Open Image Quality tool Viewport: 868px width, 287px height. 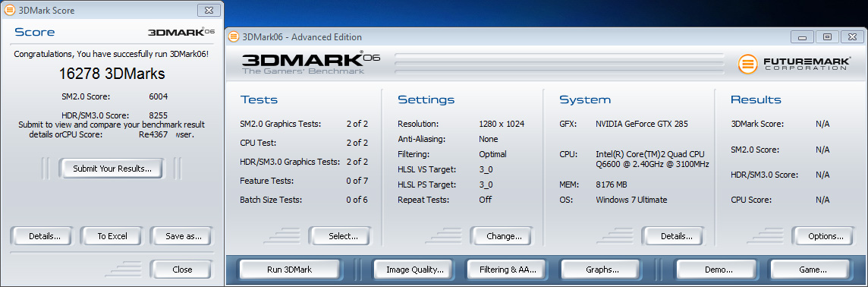pos(414,270)
